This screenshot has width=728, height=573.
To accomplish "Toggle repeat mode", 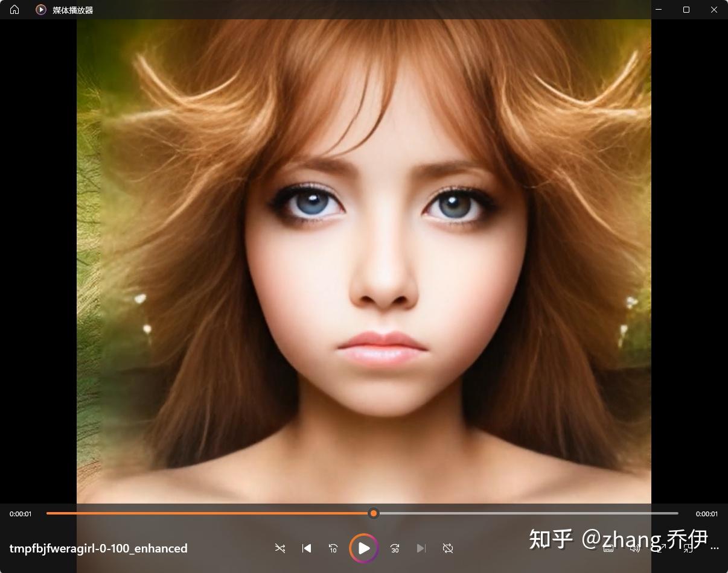I will 448,548.
